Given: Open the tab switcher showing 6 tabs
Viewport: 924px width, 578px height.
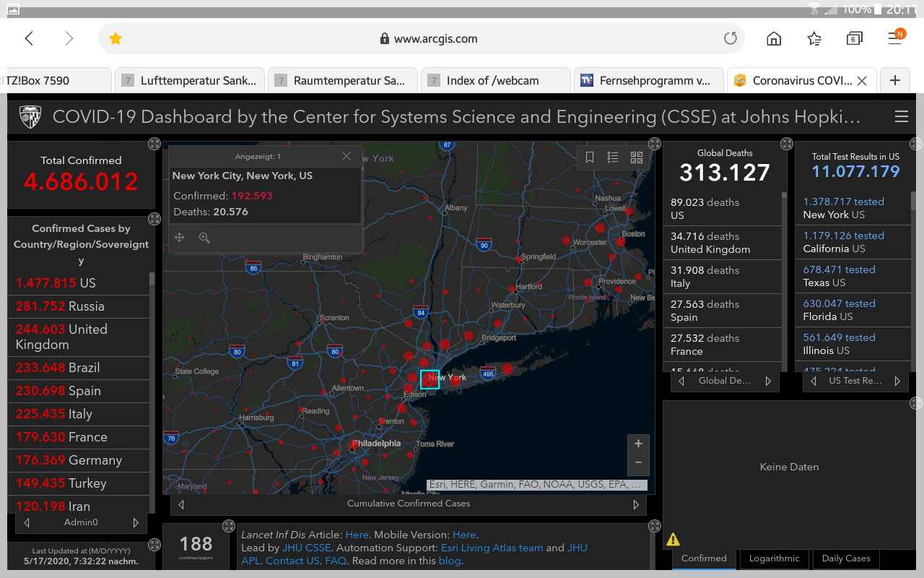Looking at the screenshot, I should (854, 39).
